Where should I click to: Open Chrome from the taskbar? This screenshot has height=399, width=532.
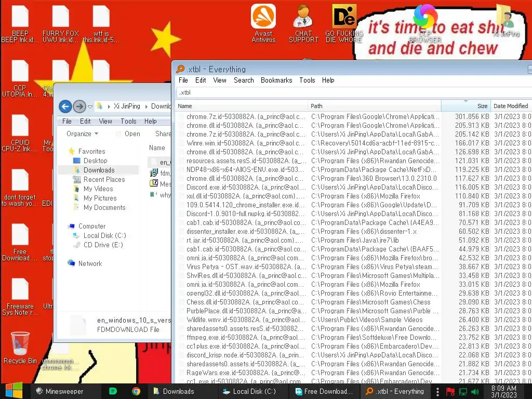point(136,391)
